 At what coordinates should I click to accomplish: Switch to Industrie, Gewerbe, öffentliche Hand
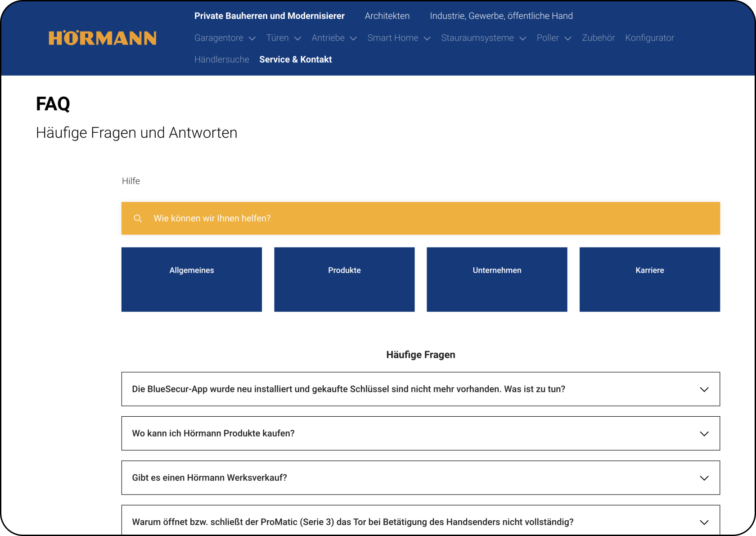pos(501,16)
